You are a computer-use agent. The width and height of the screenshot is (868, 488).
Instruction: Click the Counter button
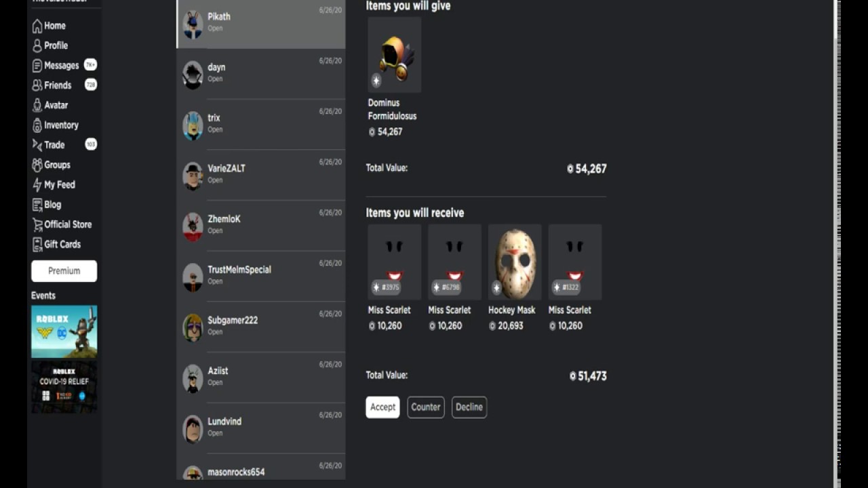[426, 407]
